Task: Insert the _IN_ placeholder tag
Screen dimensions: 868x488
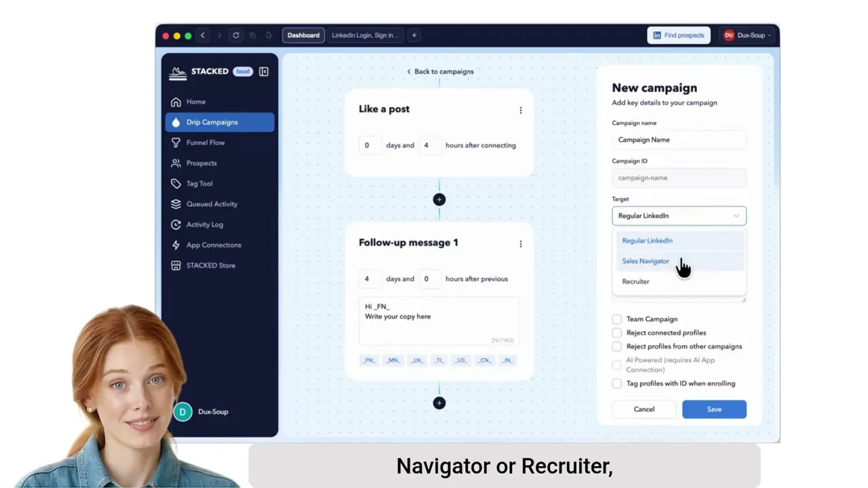Action: 507,361
